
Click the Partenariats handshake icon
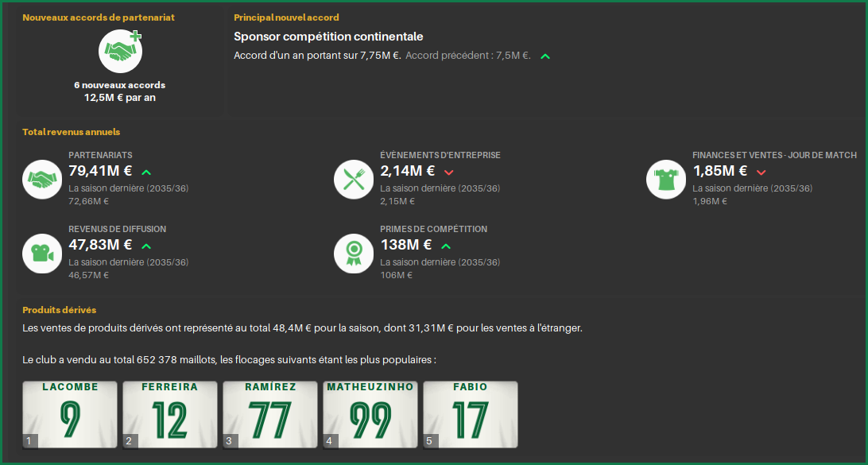[42, 180]
